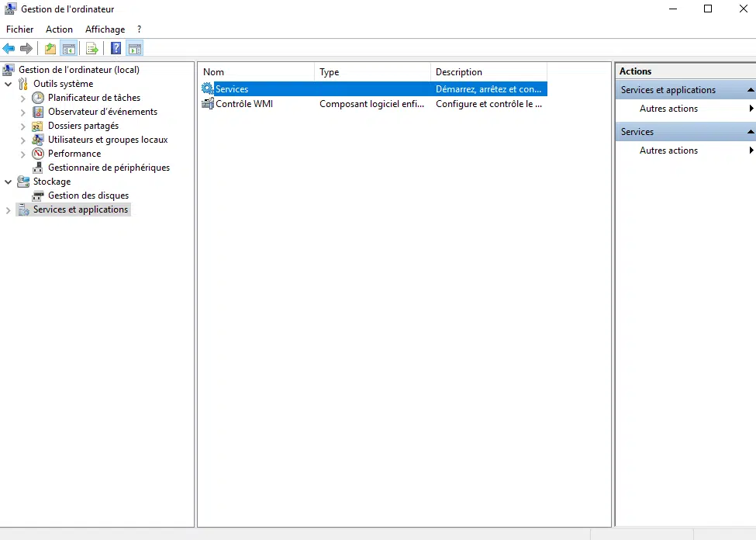Go forward with the gray arrow
756x540 pixels.
click(x=26, y=48)
